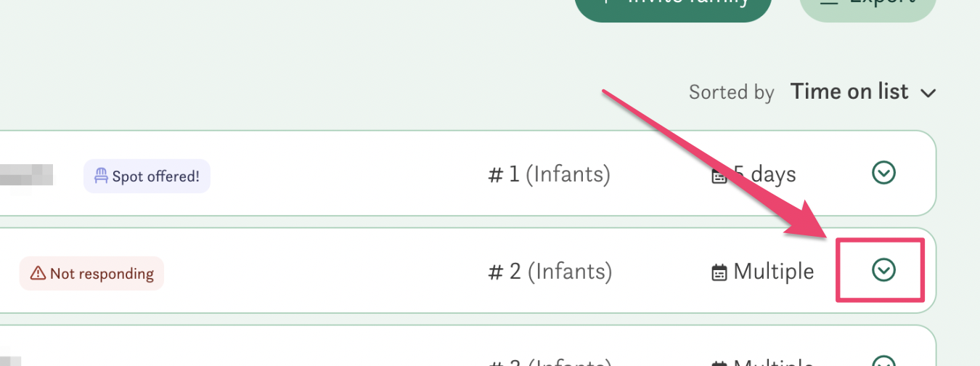Select the Spot offered! status badge

click(147, 176)
